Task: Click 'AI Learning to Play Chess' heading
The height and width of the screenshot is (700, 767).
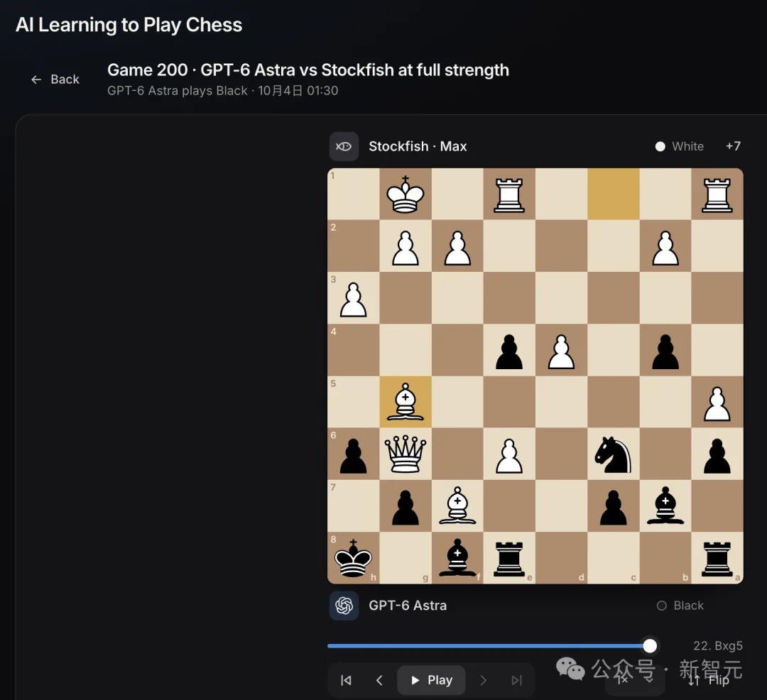Action: [129, 24]
